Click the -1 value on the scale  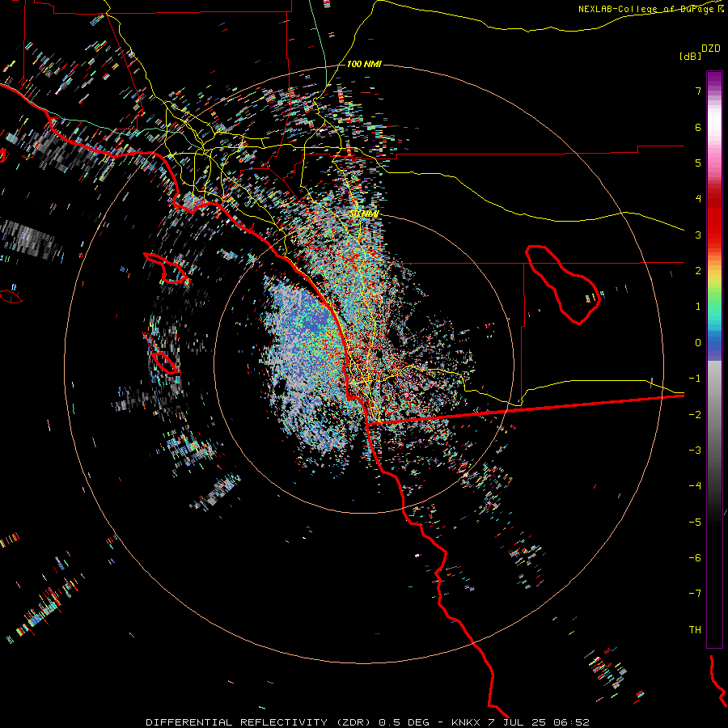point(695,379)
